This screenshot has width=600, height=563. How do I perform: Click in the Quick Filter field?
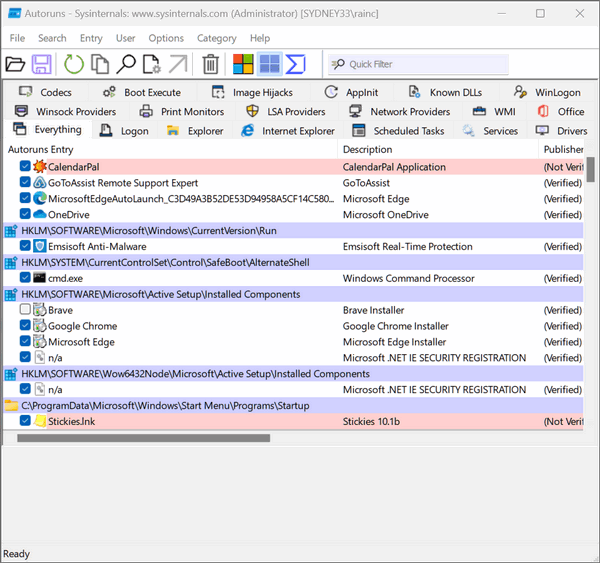(x=419, y=64)
